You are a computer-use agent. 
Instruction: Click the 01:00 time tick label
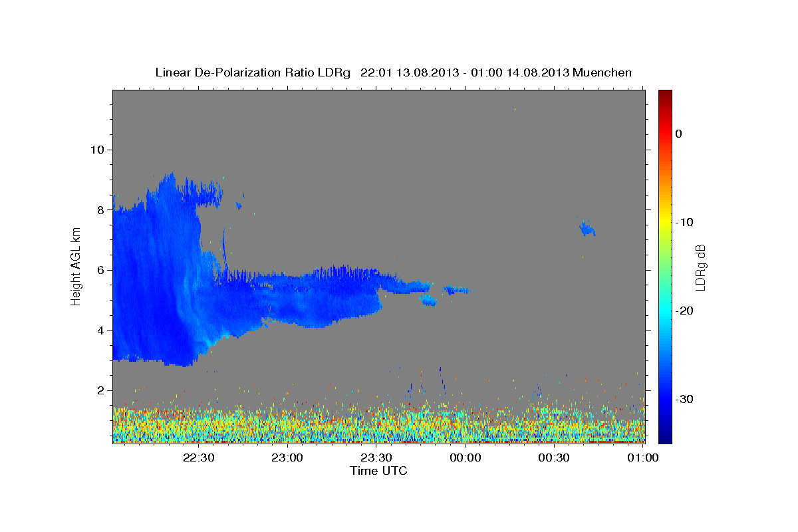(x=643, y=458)
